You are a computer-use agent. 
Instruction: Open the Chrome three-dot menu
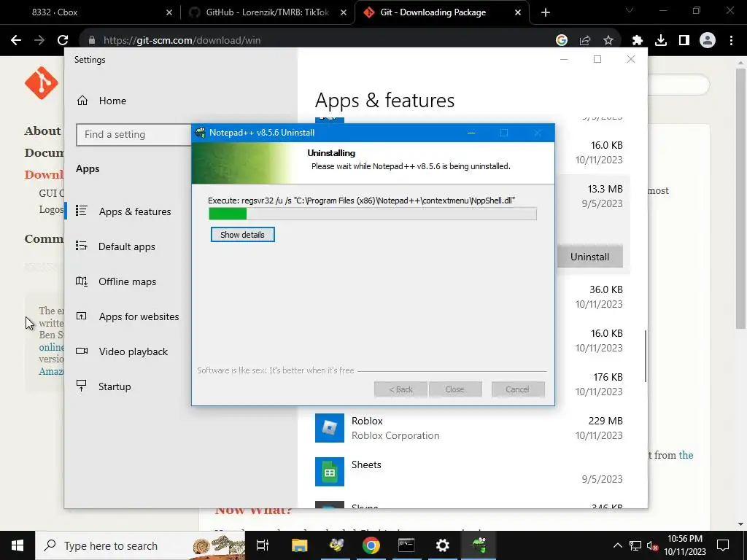point(731,41)
